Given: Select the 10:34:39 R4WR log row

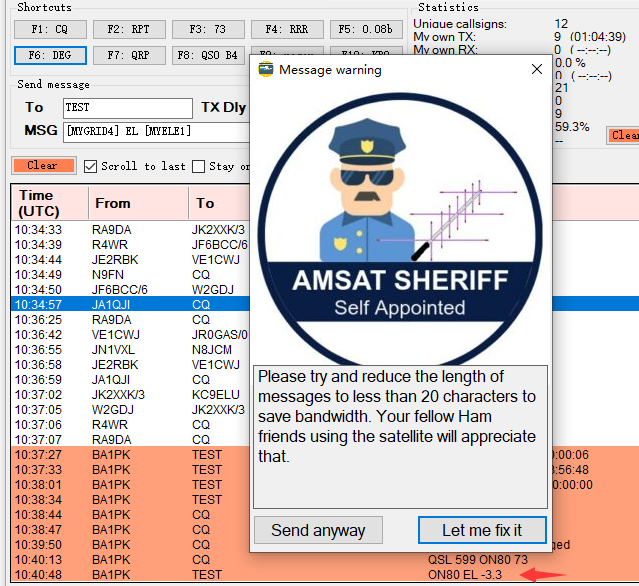Looking at the screenshot, I should pos(130,245).
